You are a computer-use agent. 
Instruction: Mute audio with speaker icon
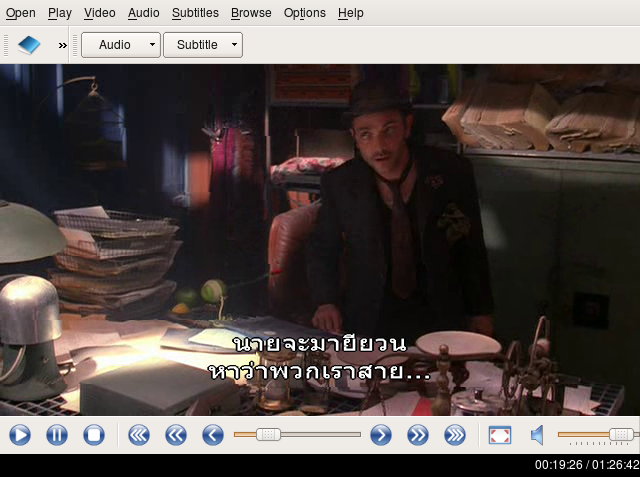tap(537, 435)
